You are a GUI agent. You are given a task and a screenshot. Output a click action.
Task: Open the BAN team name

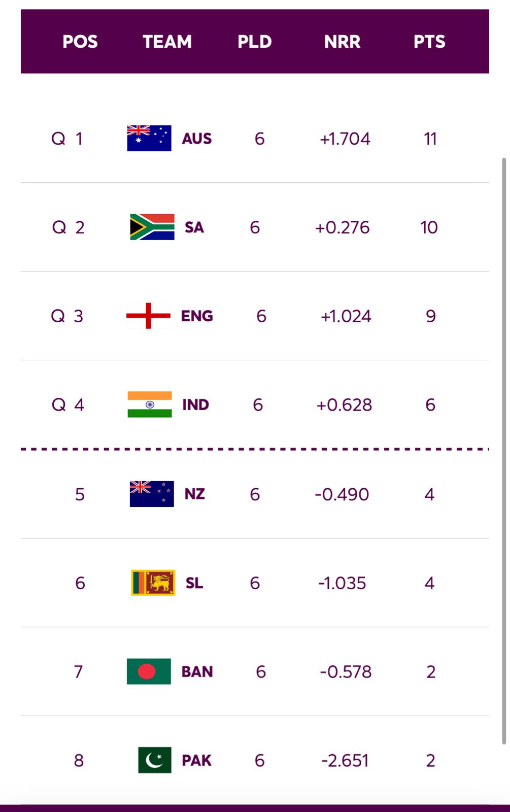[x=197, y=672]
